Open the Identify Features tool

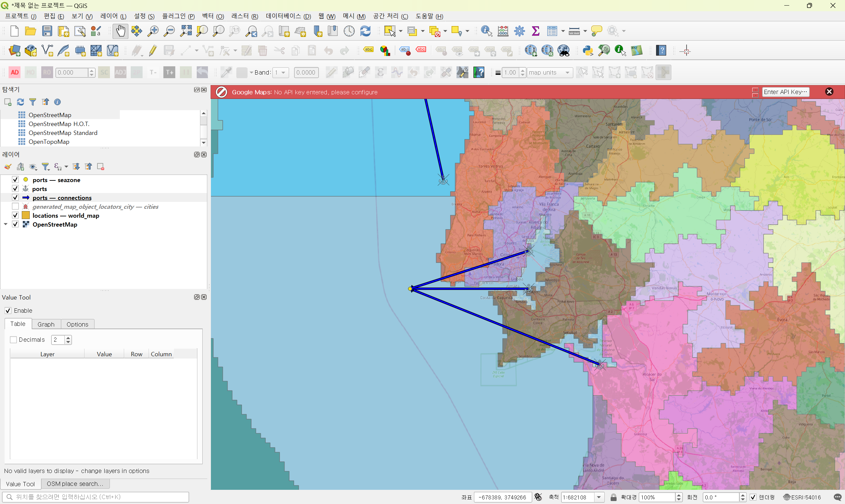tap(487, 31)
